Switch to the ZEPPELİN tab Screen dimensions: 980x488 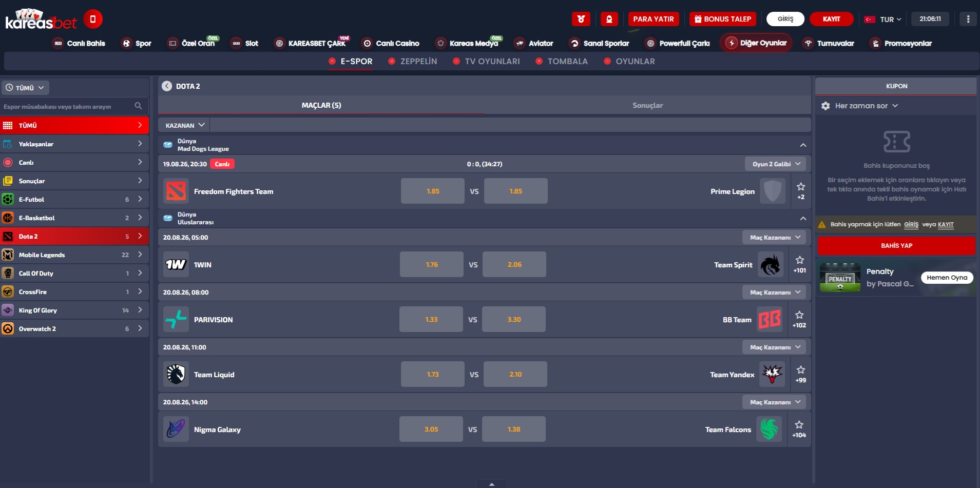pos(413,61)
